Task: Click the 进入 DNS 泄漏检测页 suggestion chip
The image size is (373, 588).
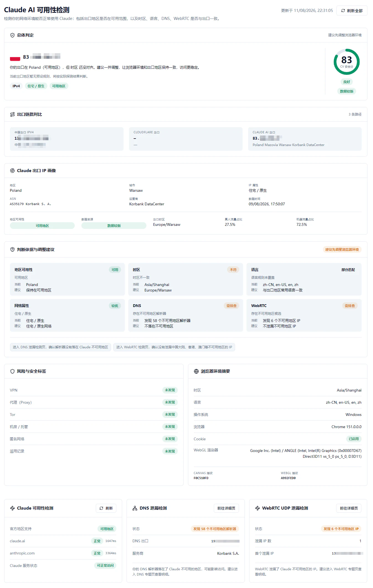Action: pyautogui.click(x=60, y=347)
